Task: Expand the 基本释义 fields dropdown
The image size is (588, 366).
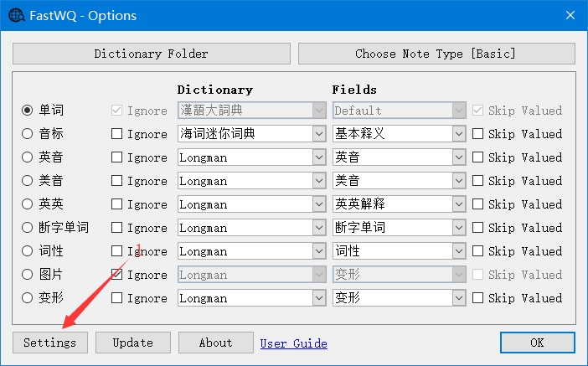Action: (x=458, y=134)
